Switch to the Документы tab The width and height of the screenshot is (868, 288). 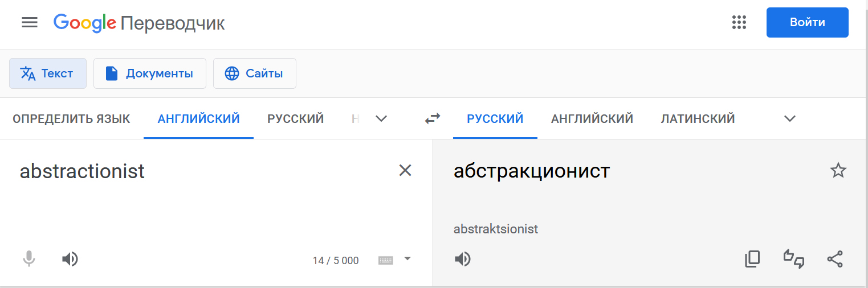149,73
